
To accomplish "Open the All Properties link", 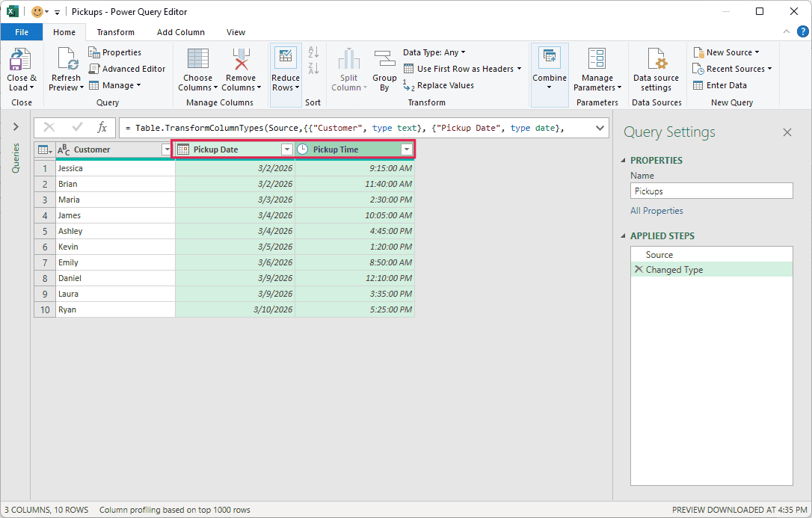I will point(656,211).
